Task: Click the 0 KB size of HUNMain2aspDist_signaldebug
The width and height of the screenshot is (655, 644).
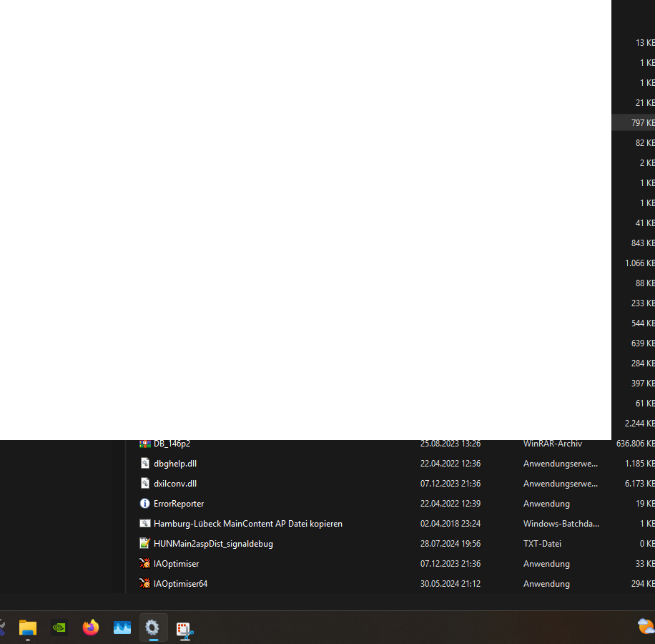Action: point(647,544)
